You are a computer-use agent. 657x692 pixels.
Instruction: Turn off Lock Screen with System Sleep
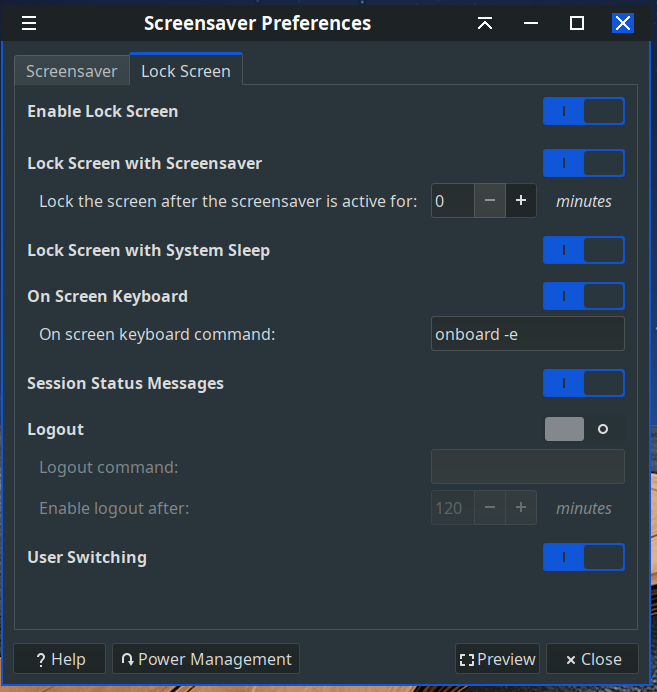pyautogui.click(x=583, y=250)
